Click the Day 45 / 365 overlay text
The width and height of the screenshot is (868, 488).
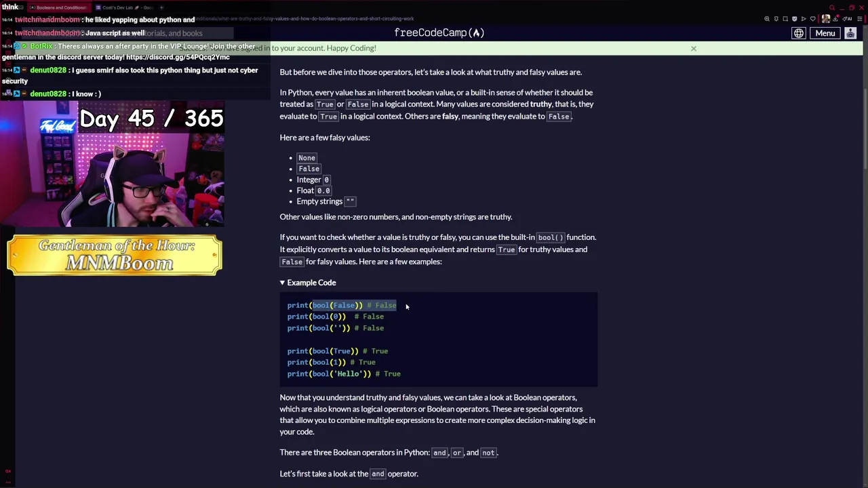[151, 119]
